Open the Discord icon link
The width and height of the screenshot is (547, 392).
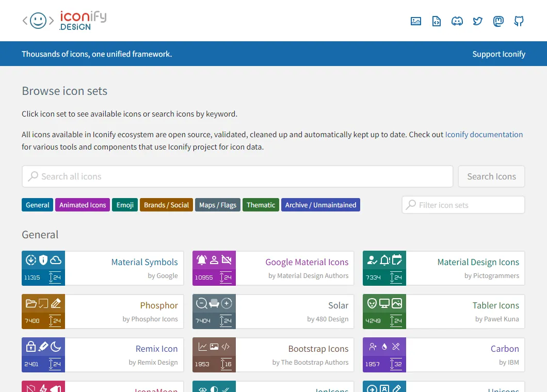point(457,21)
